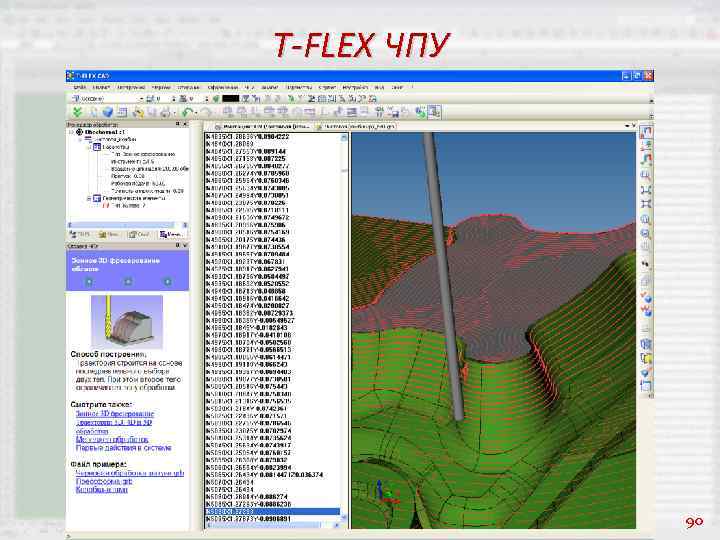Click the middle round button in help header
This screenshot has width=720, height=540.
[128, 281]
